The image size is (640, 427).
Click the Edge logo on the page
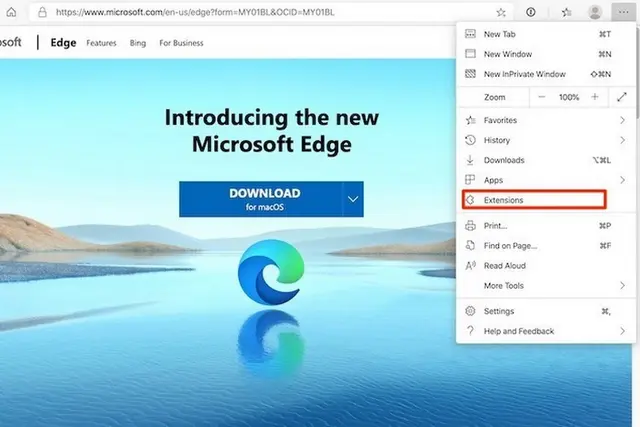[x=271, y=272]
